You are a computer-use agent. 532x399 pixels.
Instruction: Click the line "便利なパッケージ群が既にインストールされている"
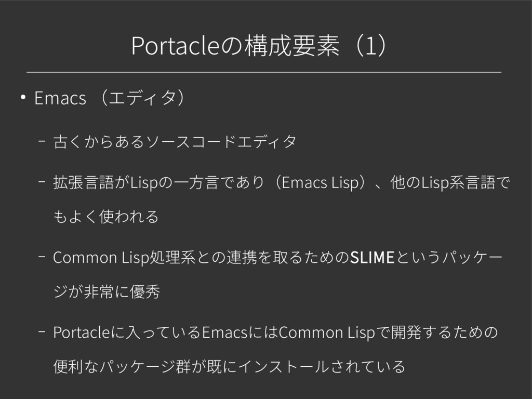(229, 367)
